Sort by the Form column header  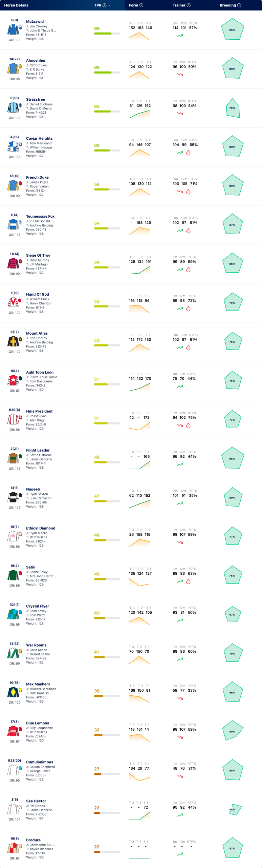pyautogui.click(x=133, y=5)
